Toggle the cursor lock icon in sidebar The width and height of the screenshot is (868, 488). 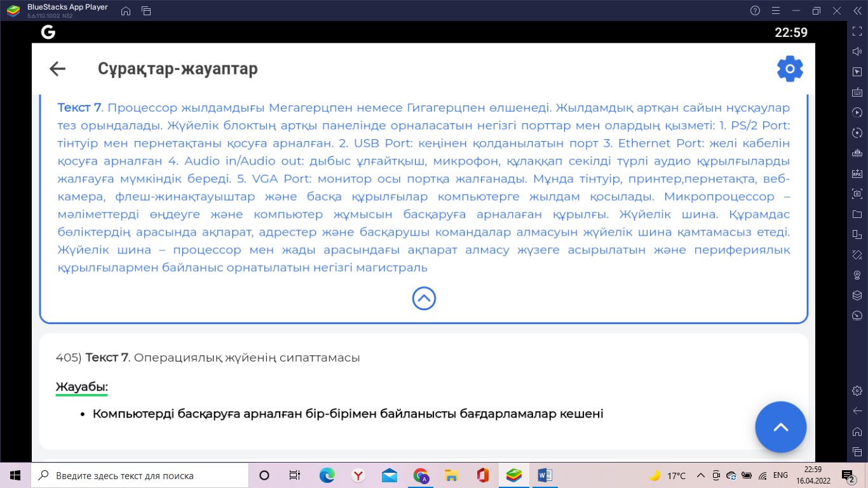click(x=857, y=72)
